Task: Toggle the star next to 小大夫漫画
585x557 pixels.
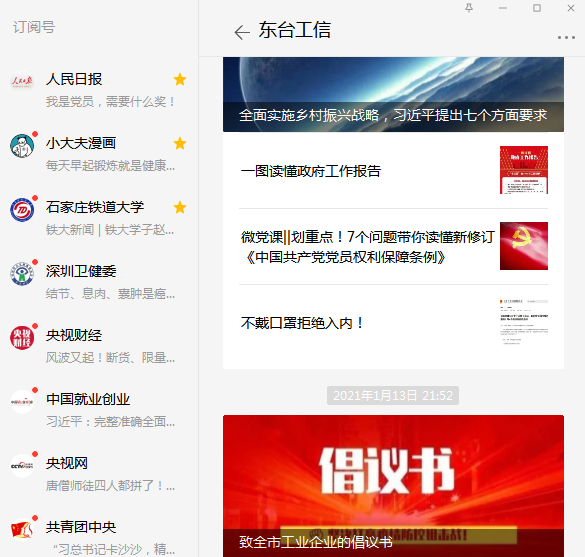Action: tap(180, 143)
